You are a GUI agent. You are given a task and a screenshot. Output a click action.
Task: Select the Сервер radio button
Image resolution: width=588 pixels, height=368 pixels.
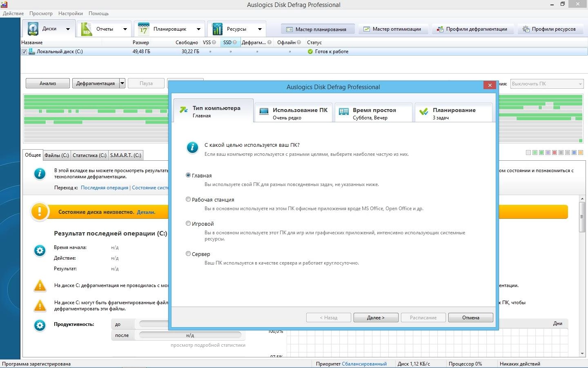click(x=188, y=254)
